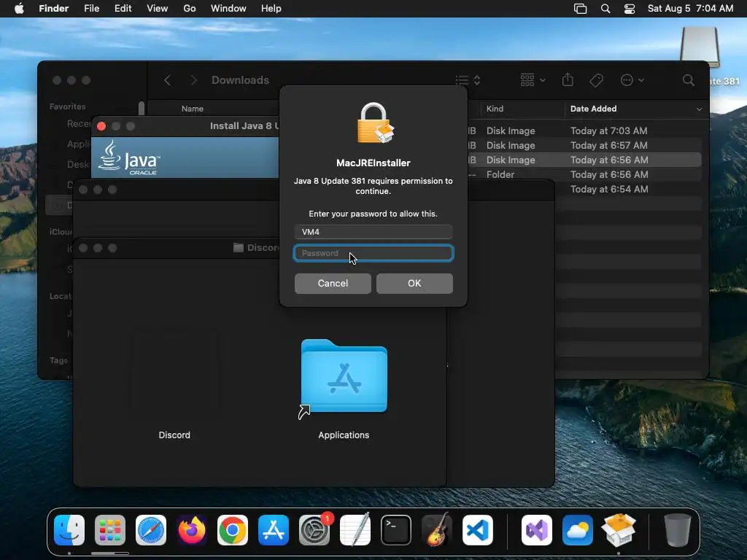The width and height of the screenshot is (747, 560).
Task: Click the Java logo in installer window
Action: coord(128,158)
